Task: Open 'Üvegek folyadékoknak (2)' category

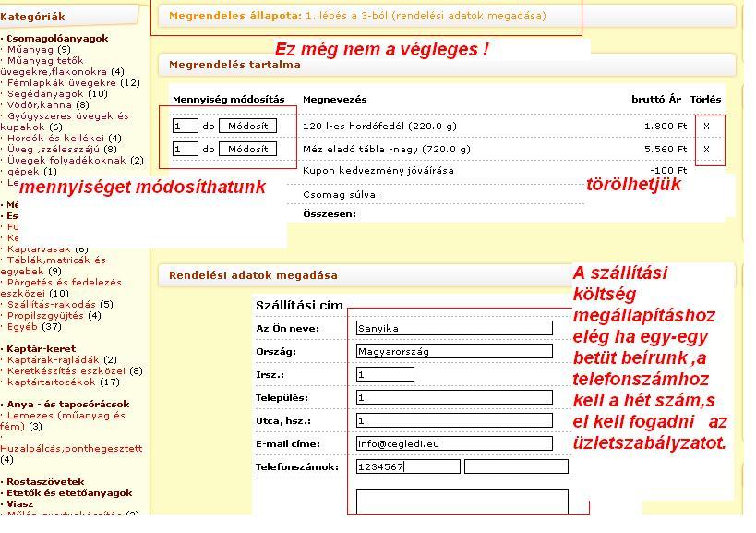Action: click(x=76, y=160)
